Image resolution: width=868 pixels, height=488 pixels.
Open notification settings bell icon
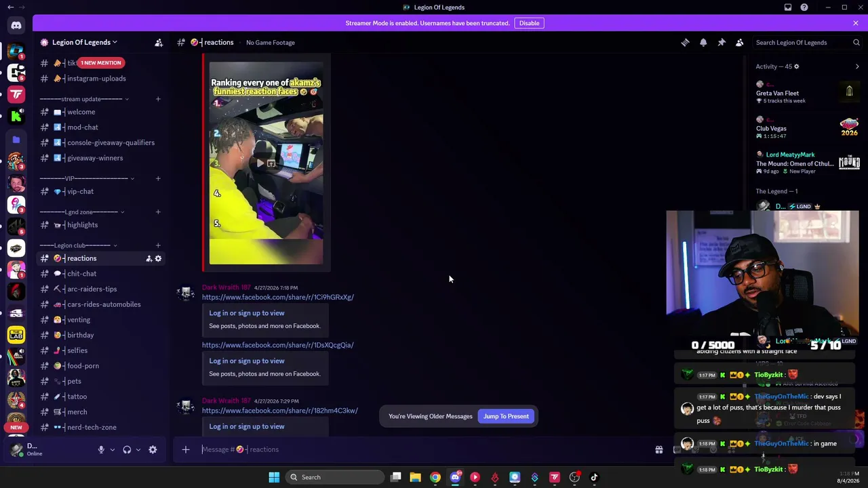point(703,43)
